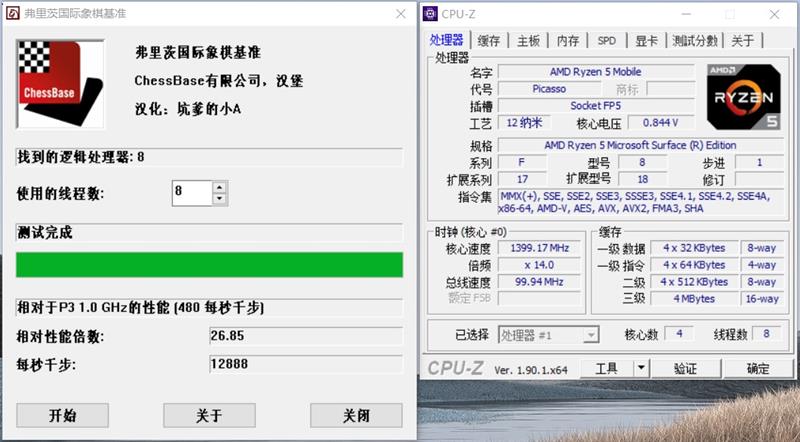This screenshot has width=800, height=442.
Task: Click the core count value 4
Action: coord(679,334)
